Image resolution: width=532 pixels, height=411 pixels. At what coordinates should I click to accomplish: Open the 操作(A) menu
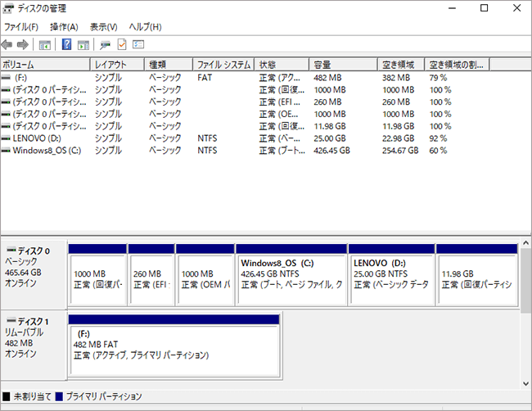64,27
